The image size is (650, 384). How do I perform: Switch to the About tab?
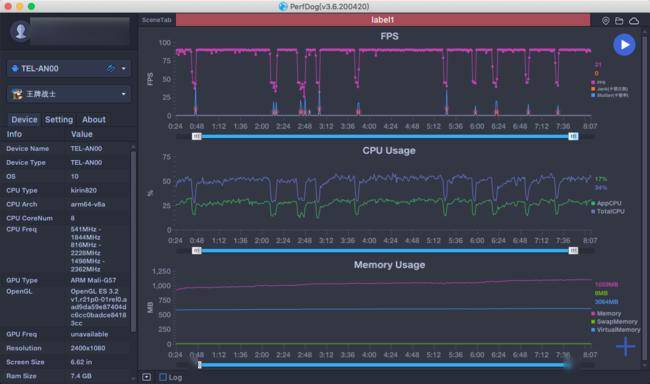(94, 119)
